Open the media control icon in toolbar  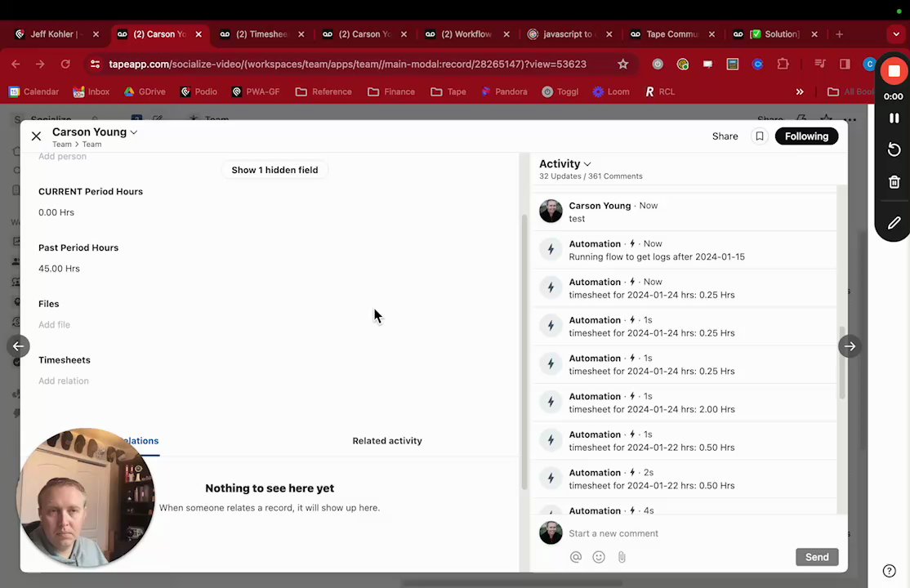point(819,65)
